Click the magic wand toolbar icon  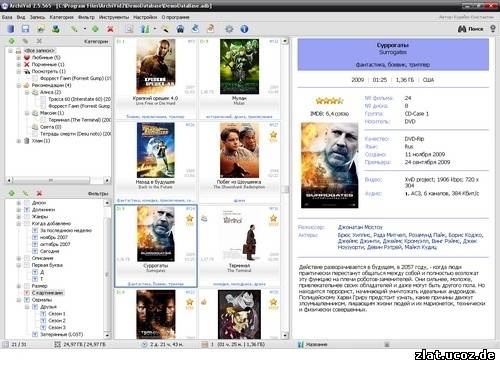[x=165, y=29]
